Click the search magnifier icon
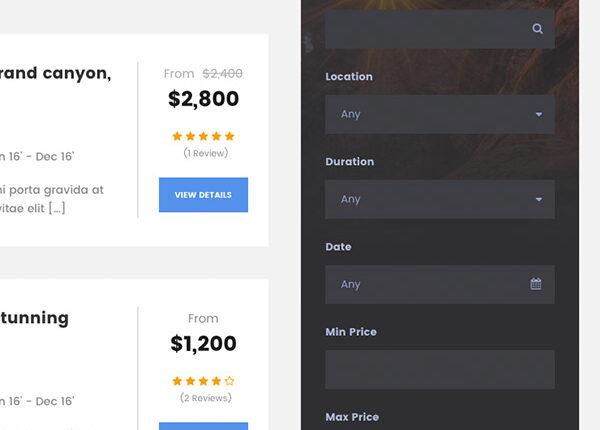 coord(538,29)
